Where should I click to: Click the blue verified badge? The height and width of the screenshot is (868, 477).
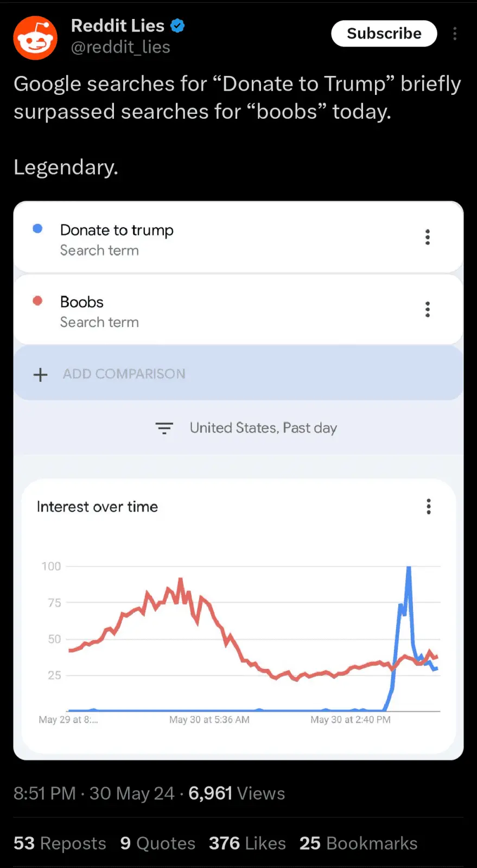point(177,25)
